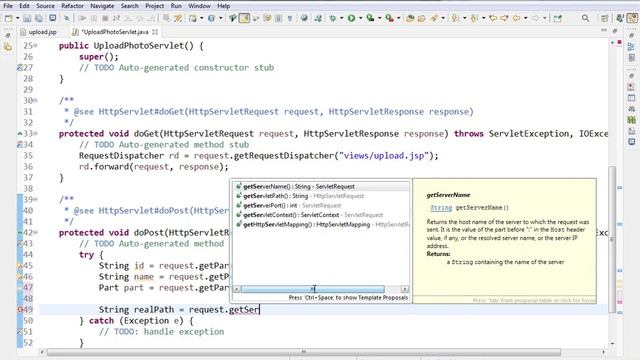640x360 pixels.
Task: Click the Open Type icon
Action: click(x=410, y=18)
